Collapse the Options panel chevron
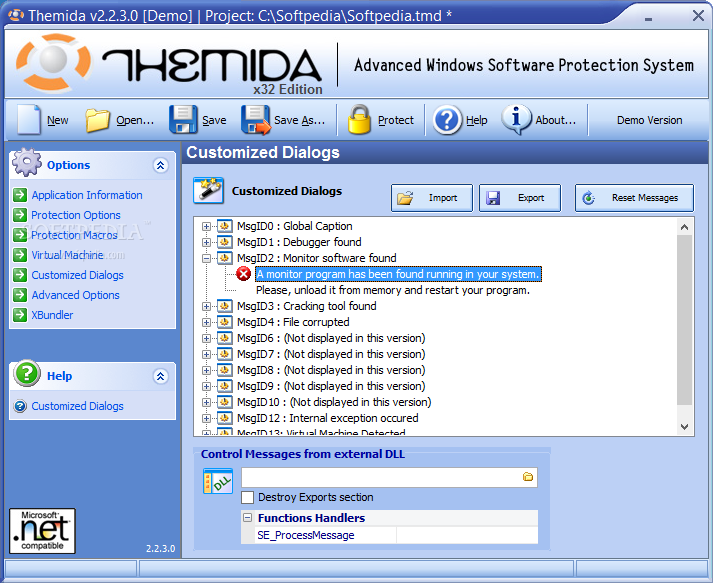 [161, 165]
